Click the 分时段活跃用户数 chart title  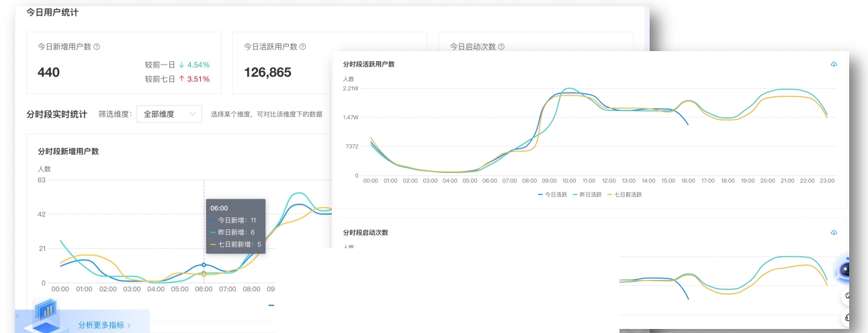369,65
